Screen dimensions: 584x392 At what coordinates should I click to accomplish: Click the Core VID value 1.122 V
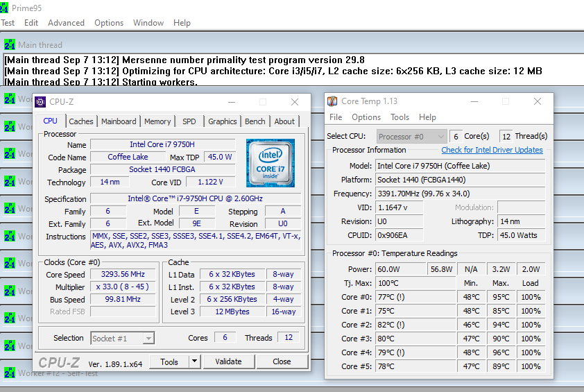tap(210, 182)
